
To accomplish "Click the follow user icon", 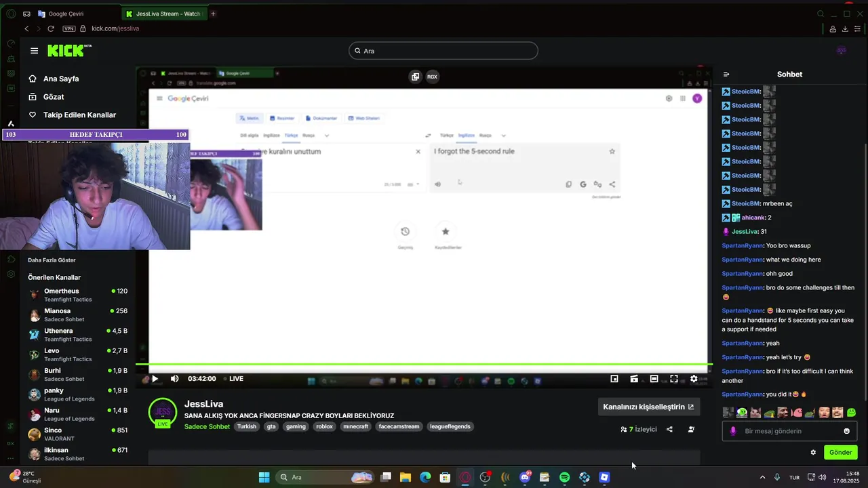I will (691, 429).
